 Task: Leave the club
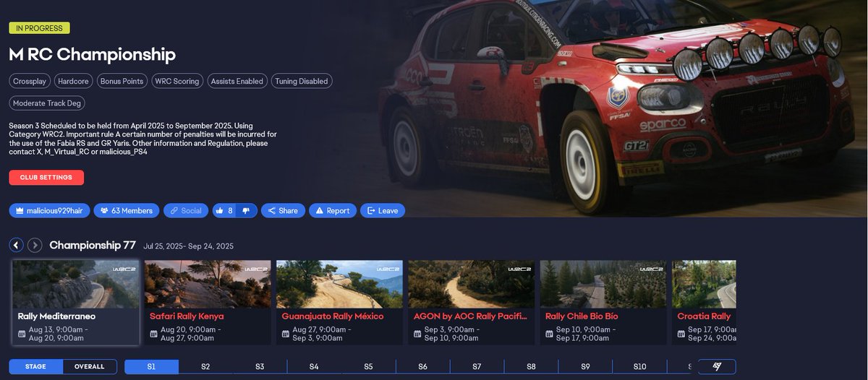tap(383, 211)
